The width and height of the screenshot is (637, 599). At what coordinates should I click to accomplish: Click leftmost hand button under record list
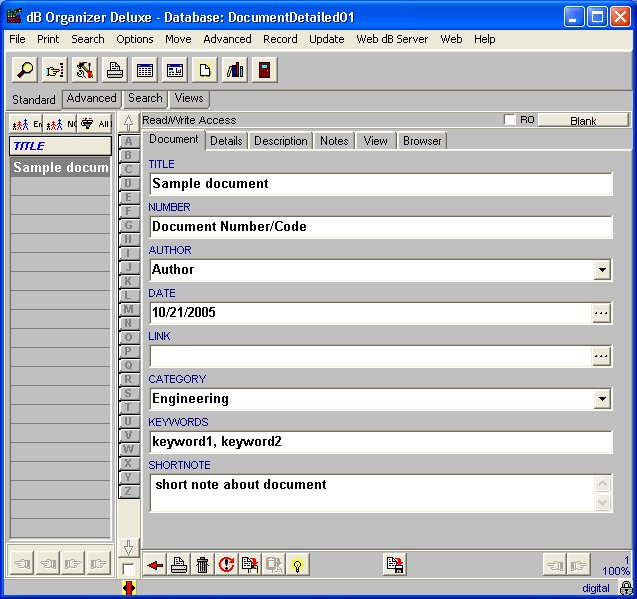pyautogui.click(x=22, y=564)
